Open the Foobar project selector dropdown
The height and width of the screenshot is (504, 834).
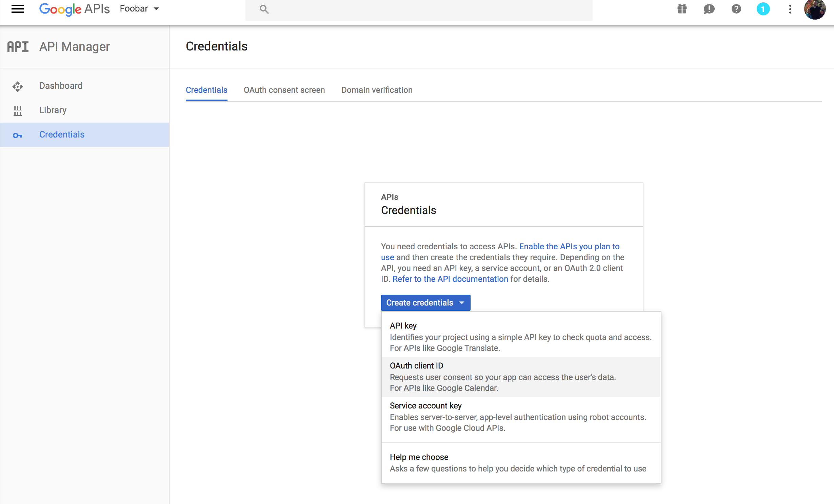[139, 9]
